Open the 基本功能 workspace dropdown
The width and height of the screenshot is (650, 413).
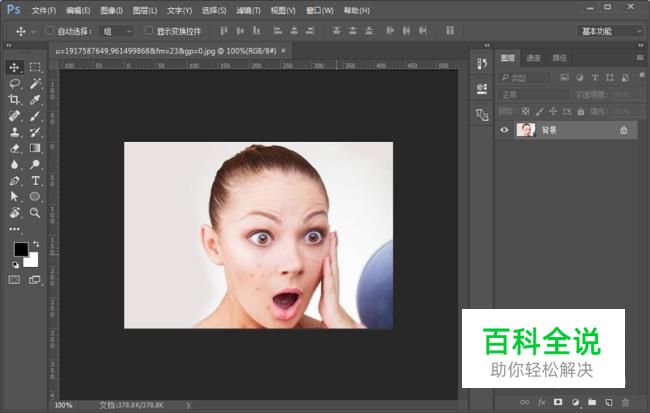click(x=609, y=31)
